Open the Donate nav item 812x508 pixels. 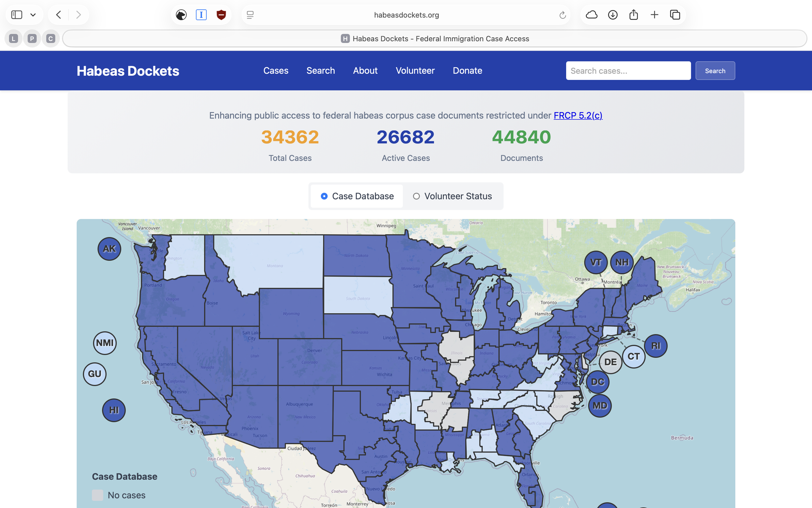coord(467,71)
